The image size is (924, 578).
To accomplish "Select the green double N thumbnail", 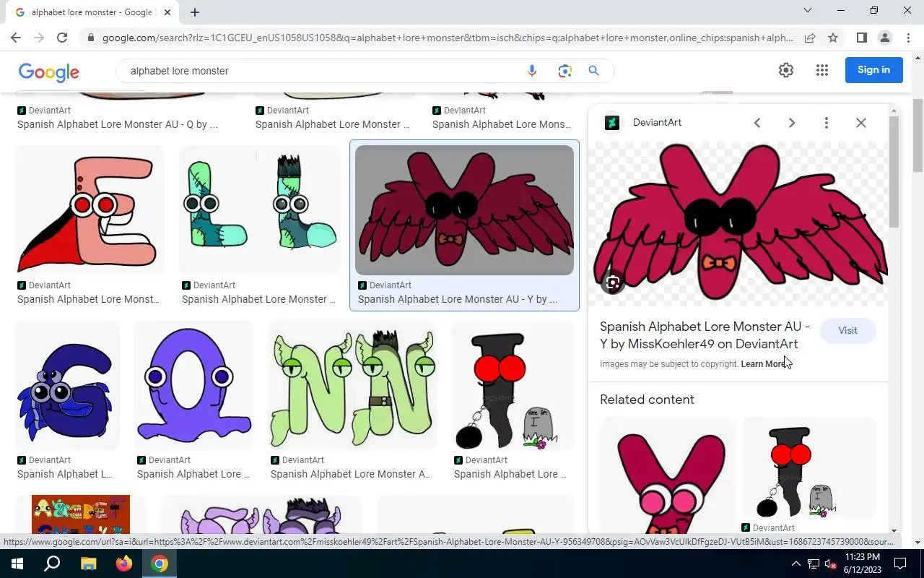I will point(353,386).
